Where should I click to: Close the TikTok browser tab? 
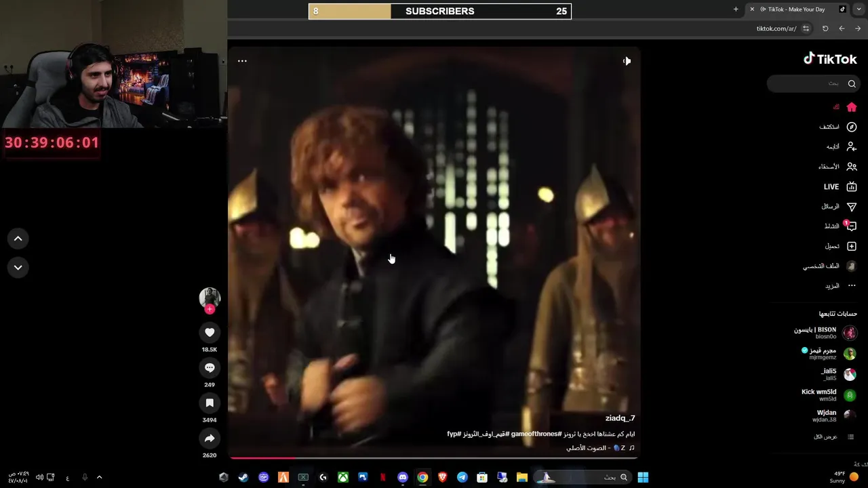coord(752,9)
